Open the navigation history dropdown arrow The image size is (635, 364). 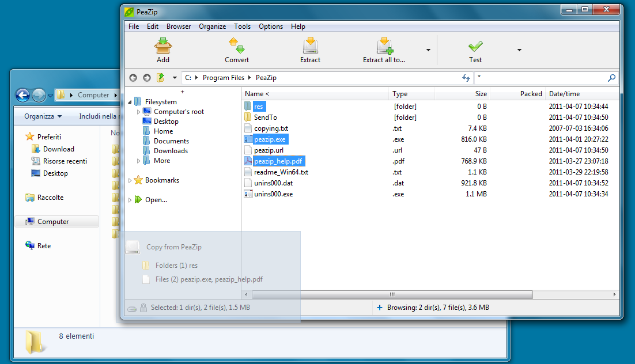175,78
